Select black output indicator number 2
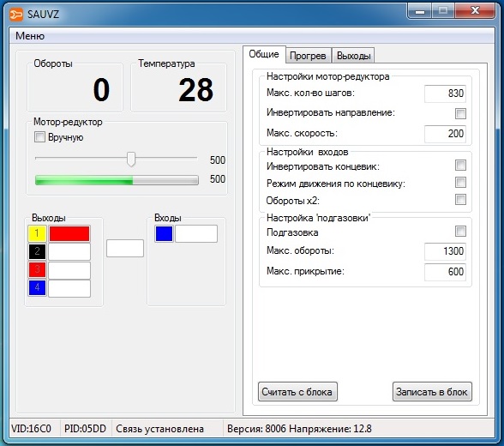Screen dimensions: 504x446 (38, 251)
